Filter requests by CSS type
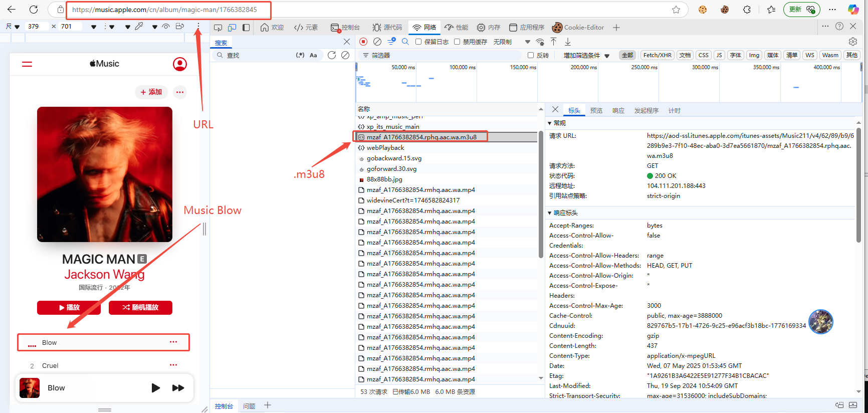The height and width of the screenshot is (413, 868). 704,55
